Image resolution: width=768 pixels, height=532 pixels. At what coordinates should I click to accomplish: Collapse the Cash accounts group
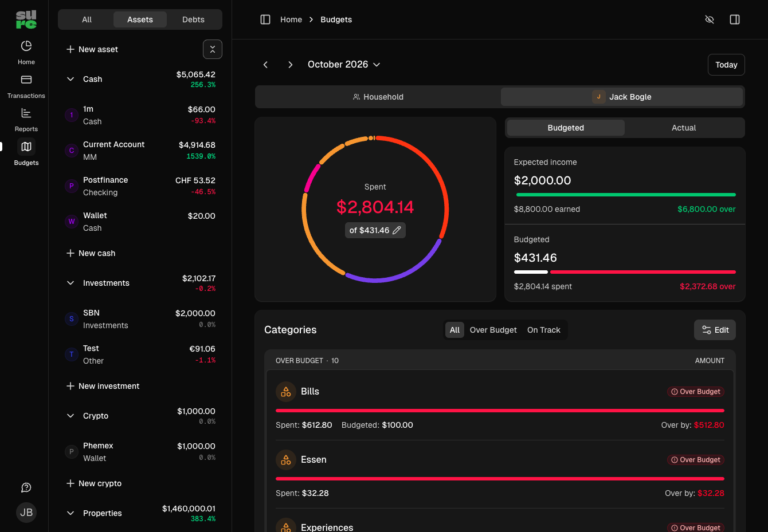pos(70,79)
